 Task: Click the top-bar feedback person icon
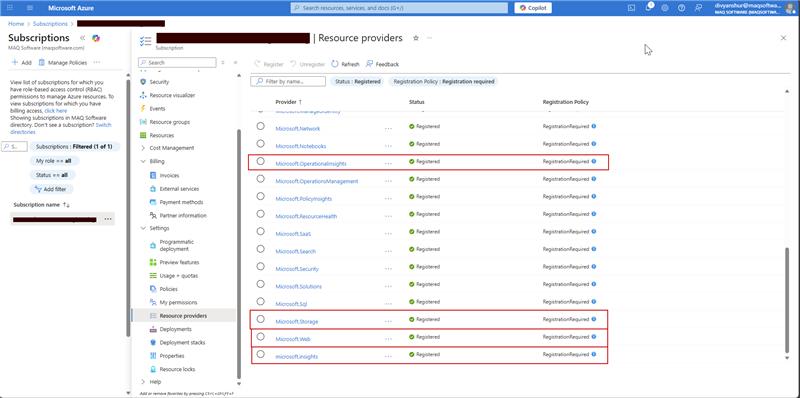pyautogui.click(x=698, y=8)
